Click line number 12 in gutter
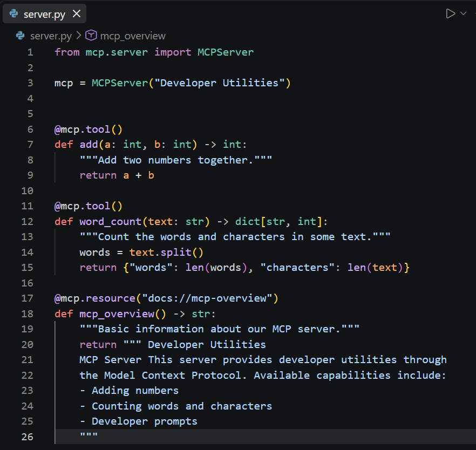Viewport: 476px width, 450px height. pos(28,222)
